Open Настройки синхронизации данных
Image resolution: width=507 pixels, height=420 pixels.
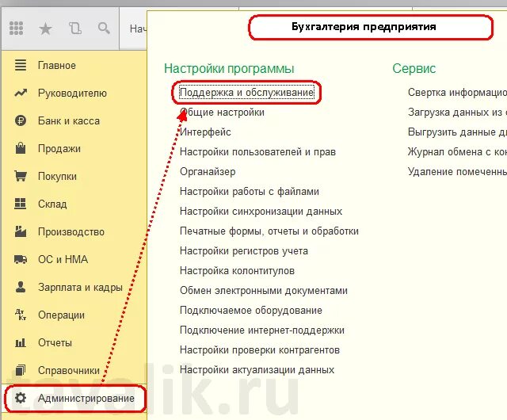[261, 212]
